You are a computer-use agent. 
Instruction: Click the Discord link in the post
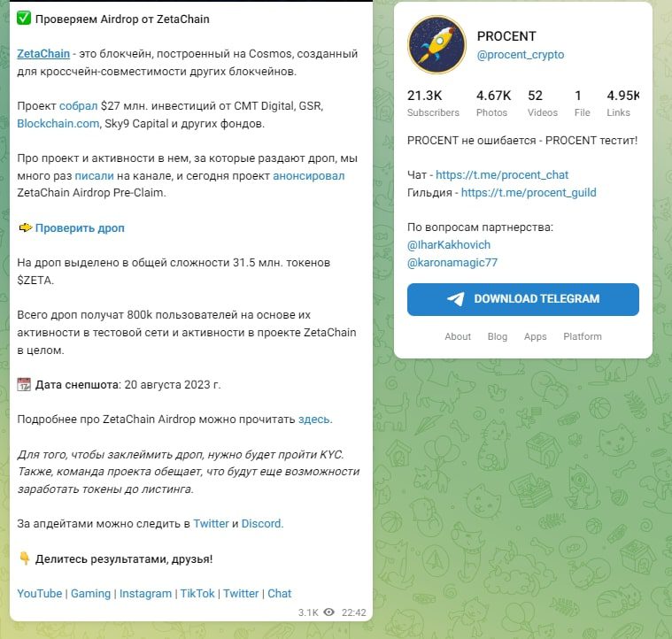point(261,524)
